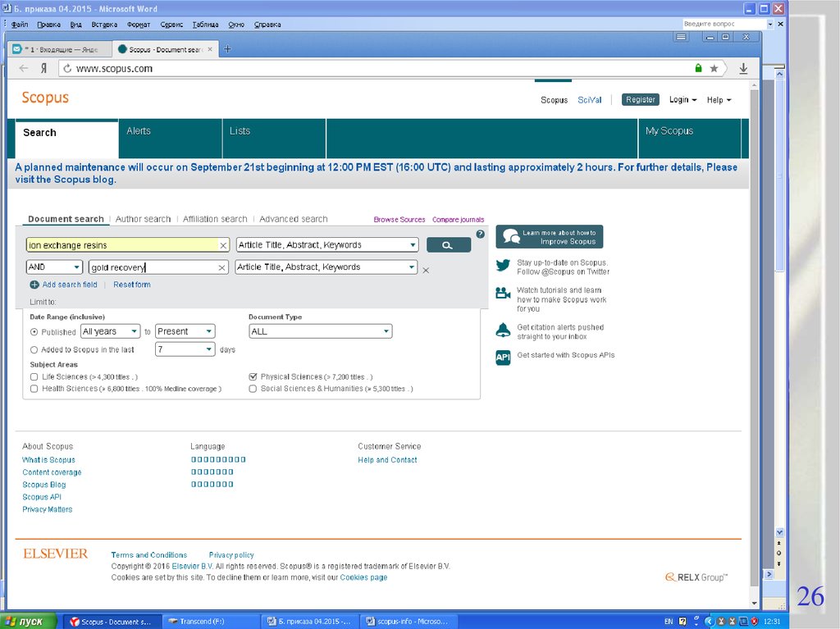
Task: Click the citation alerts bell icon
Action: click(x=503, y=330)
